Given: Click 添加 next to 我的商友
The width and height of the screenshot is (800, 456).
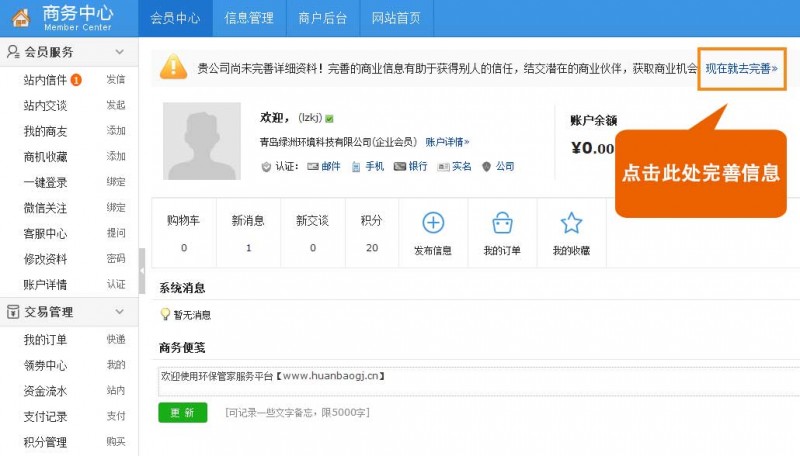Looking at the screenshot, I should 116,131.
